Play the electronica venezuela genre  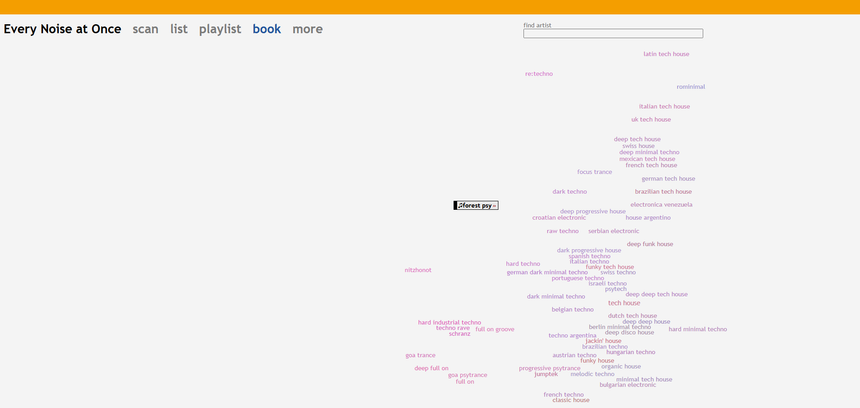coord(661,205)
